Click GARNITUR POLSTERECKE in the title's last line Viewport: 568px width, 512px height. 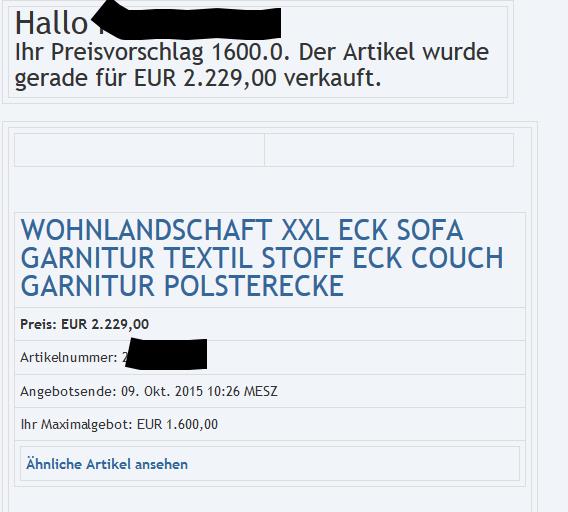coord(182,286)
